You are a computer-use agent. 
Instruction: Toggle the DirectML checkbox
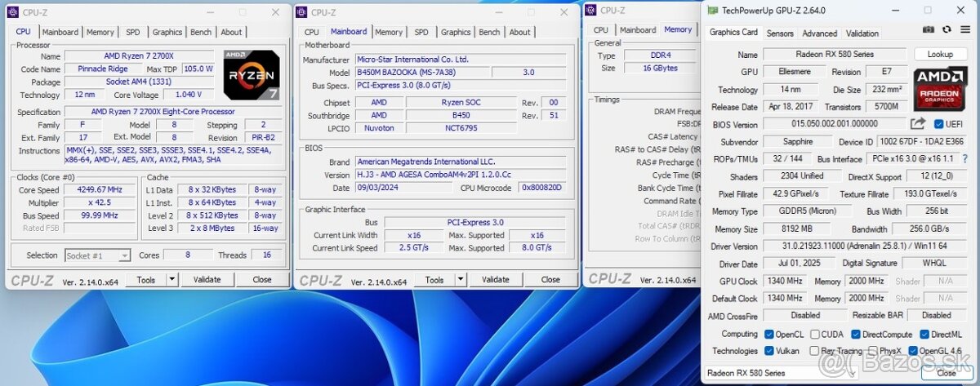(924, 335)
